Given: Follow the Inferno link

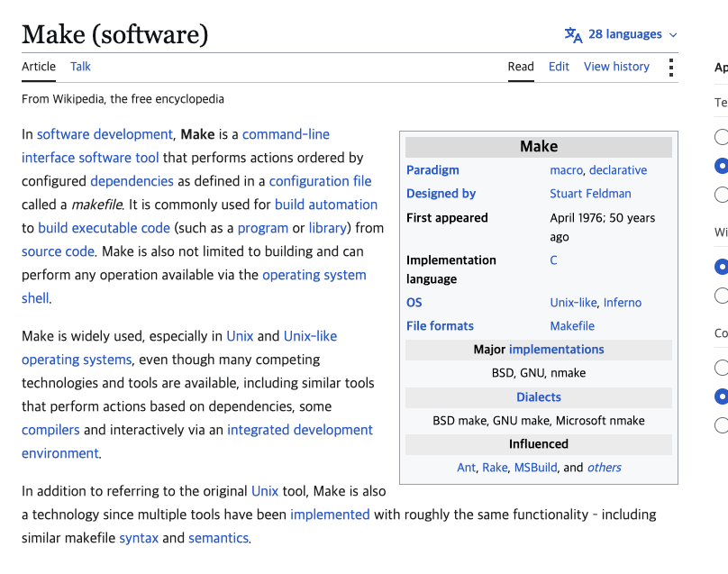Looking at the screenshot, I should (x=623, y=303).
